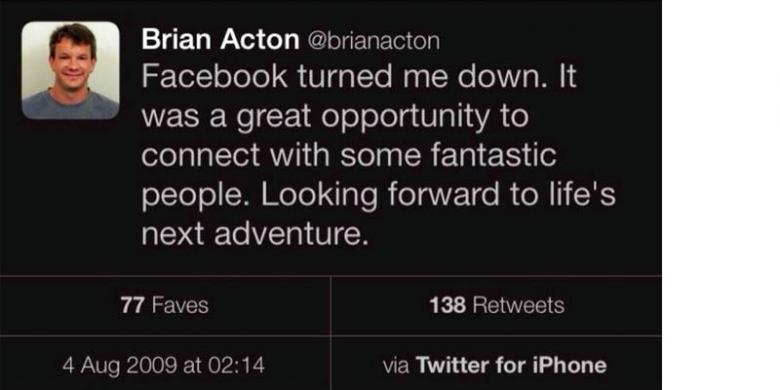Click 'Looking forward to life's' text line
780x390 pixels.
click(x=438, y=195)
